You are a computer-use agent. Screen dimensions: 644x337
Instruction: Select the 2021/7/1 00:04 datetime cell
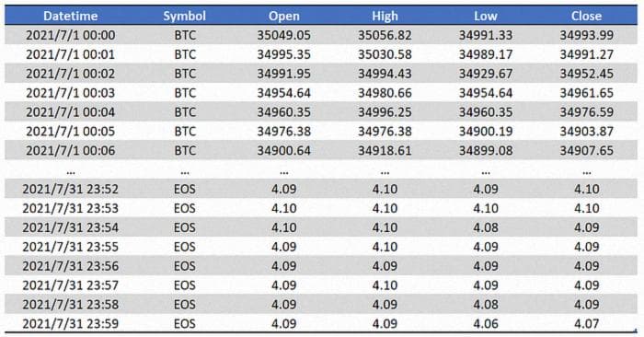click(70, 112)
